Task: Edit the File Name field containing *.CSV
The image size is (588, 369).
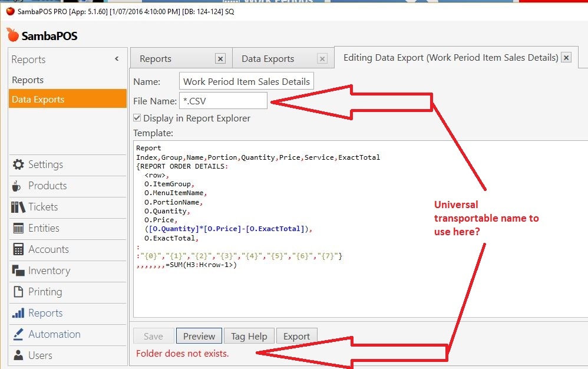Action: [x=224, y=100]
